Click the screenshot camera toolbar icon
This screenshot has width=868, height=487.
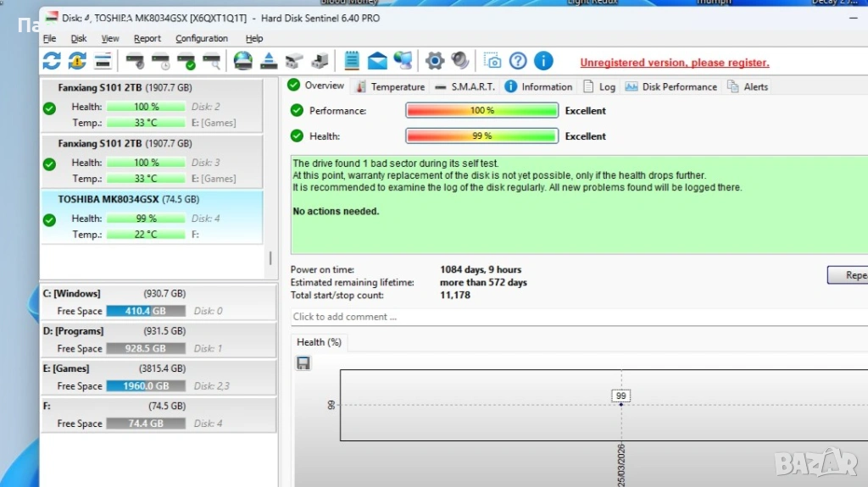coord(492,61)
